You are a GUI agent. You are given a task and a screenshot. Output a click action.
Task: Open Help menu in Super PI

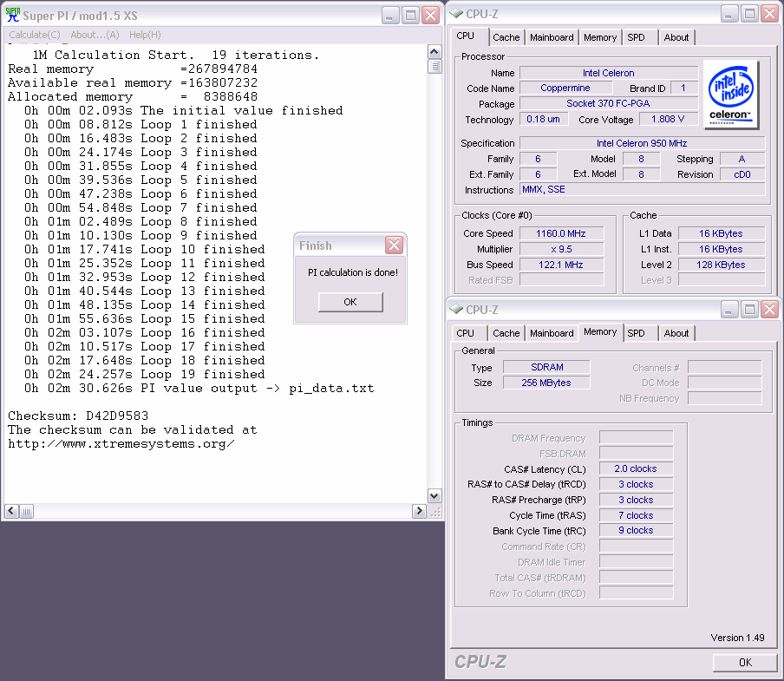145,35
